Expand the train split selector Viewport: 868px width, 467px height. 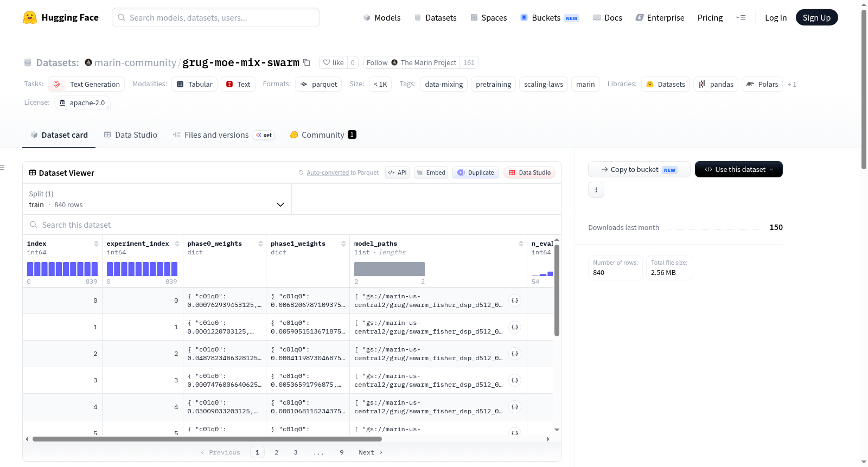(157, 200)
